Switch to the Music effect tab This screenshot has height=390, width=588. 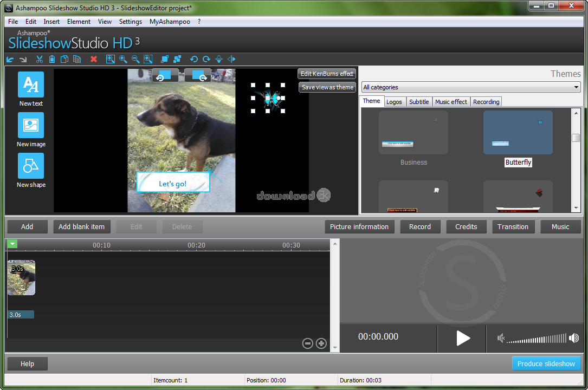(451, 102)
